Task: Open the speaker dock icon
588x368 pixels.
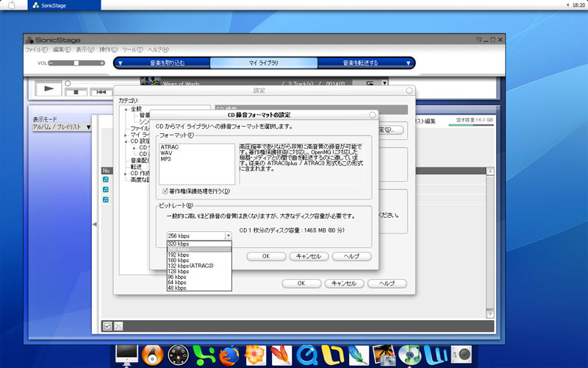Action: pyautogui.click(x=461, y=355)
